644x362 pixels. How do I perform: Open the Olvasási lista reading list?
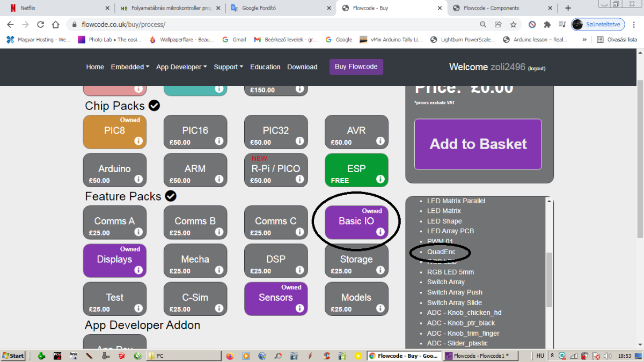[617, 40]
